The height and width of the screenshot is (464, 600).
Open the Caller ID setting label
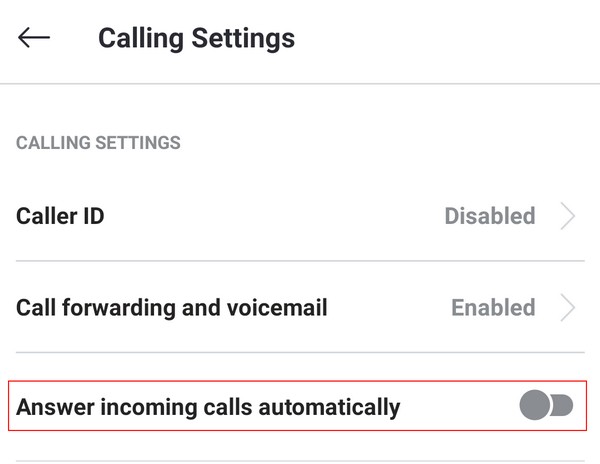60,216
